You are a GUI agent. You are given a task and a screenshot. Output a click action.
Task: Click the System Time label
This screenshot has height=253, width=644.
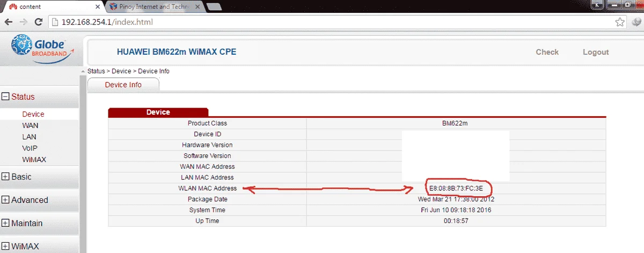(207, 210)
